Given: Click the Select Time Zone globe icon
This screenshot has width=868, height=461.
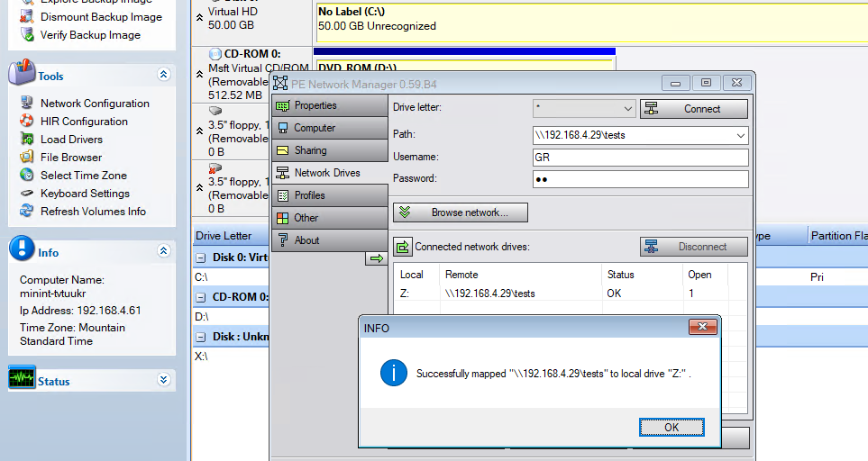Looking at the screenshot, I should (x=26, y=174).
